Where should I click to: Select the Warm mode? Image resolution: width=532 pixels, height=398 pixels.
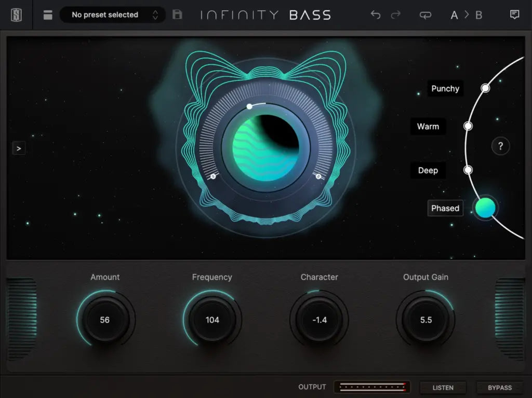(x=428, y=127)
